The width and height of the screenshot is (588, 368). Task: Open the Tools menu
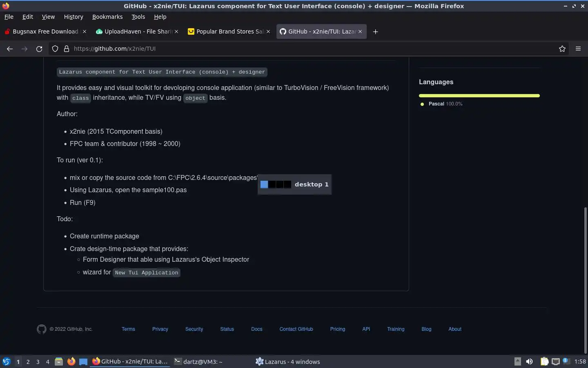click(138, 17)
